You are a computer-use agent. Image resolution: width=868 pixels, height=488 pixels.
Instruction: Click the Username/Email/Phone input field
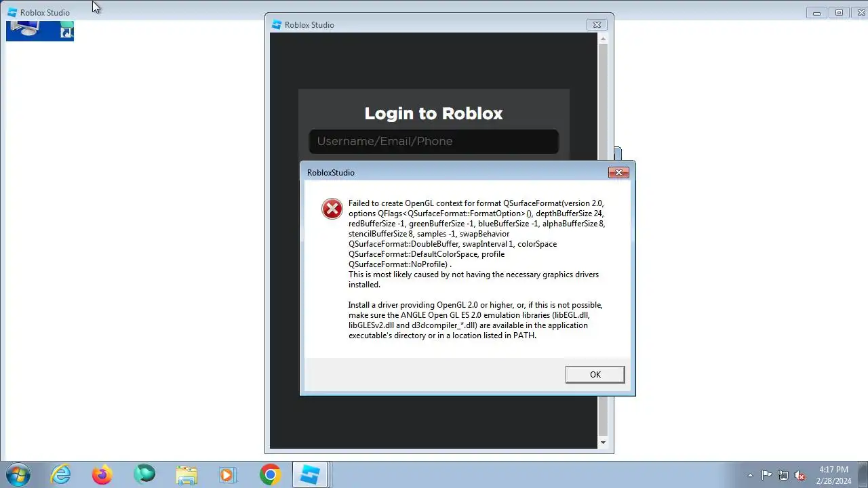pyautogui.click(x=434, y=142)
